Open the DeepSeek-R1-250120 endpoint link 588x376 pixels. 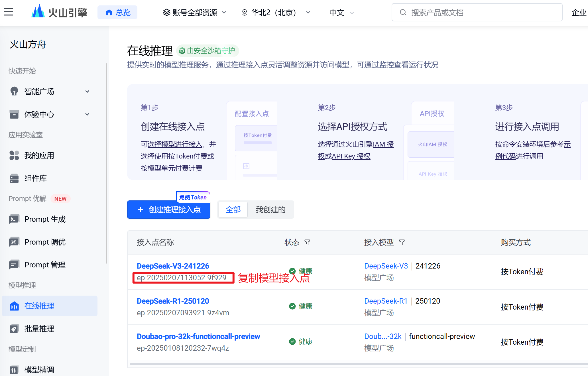[x=173, y=301]
